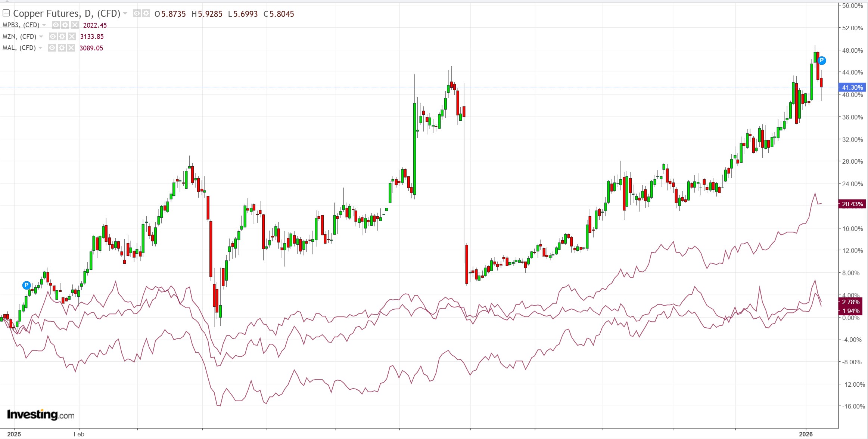
Task: Remove MZN series with X icon
Action: (x=72, y=36)
